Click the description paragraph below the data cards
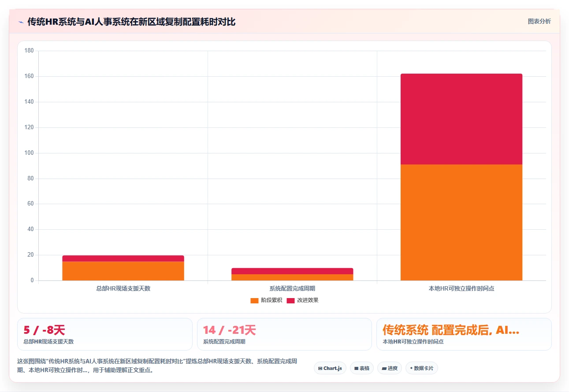Screen dimensions: 569x392 pyautogui.click(x=157, y=366)
